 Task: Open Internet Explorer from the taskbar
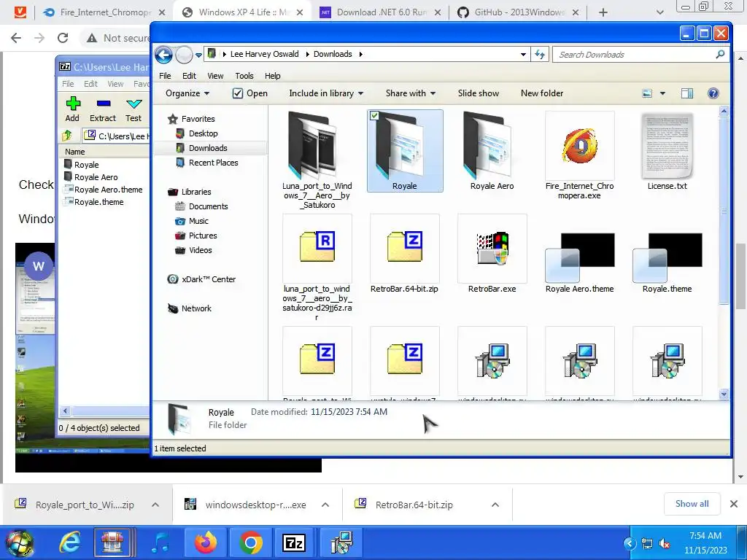[69, 542]
